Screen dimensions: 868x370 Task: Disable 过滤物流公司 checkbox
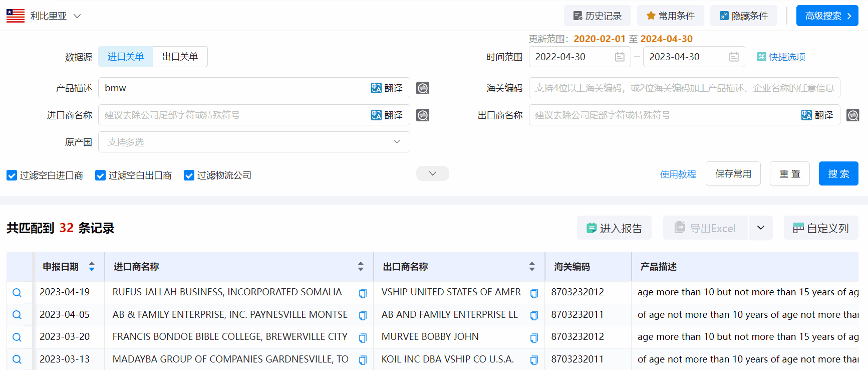tap(189, 175)
